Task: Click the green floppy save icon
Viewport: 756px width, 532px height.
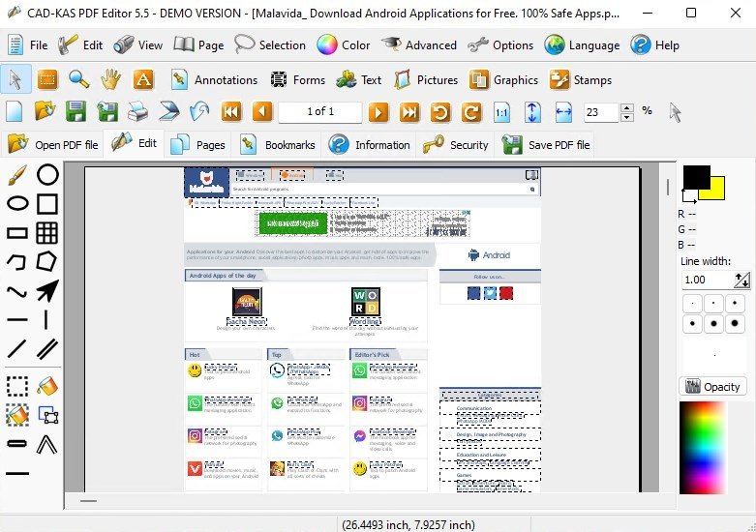Action: (x=76, y=112)
